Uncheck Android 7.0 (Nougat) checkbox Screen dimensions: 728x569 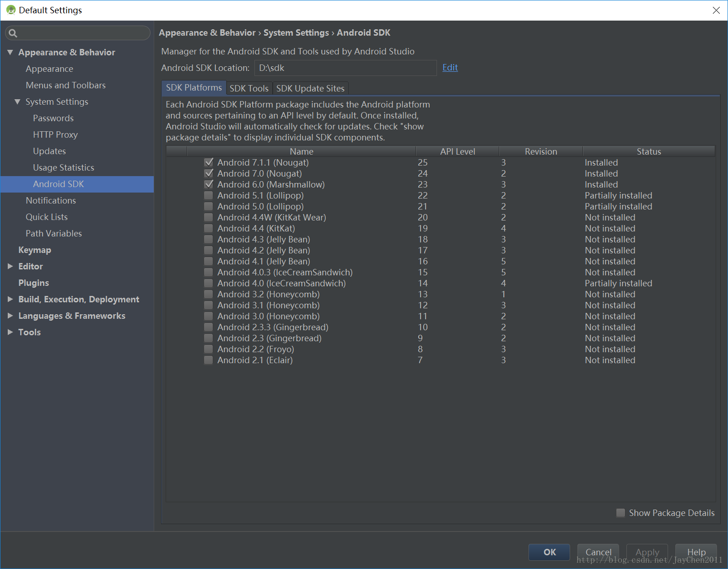(x=209, y=173)
